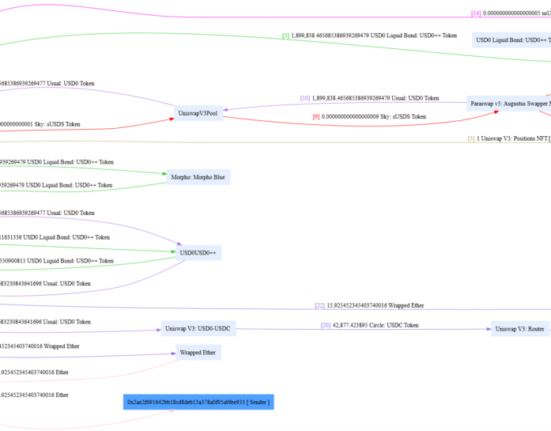Click edge label [14] 0.000000000000000005
551x431 pixels.
(511, 13)
